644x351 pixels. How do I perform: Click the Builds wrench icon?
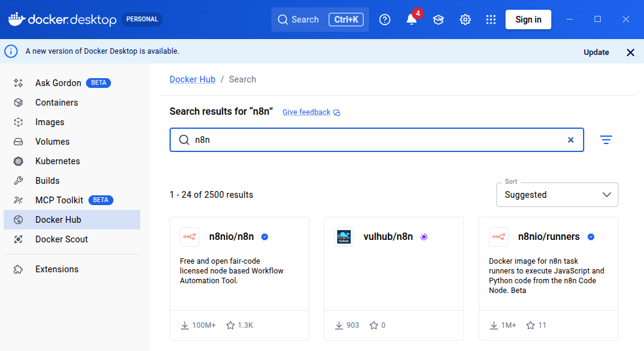tap(18, 181)
